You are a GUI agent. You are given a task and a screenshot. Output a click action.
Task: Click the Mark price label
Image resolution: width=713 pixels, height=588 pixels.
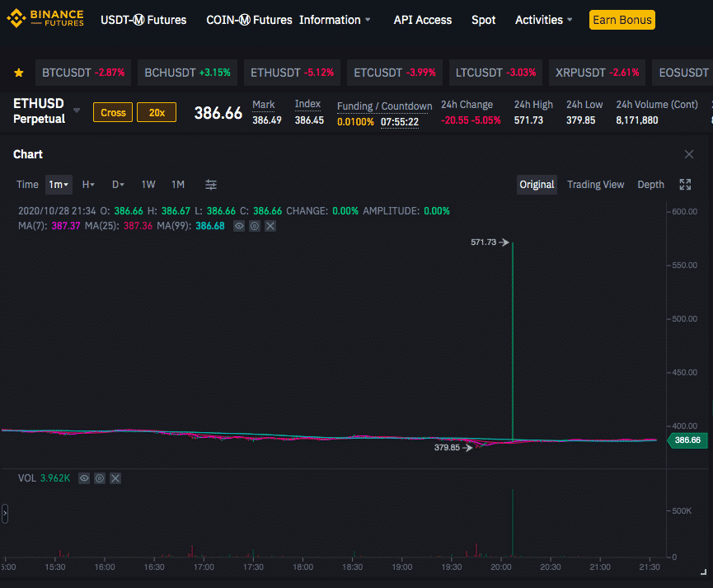coord(263,105)
